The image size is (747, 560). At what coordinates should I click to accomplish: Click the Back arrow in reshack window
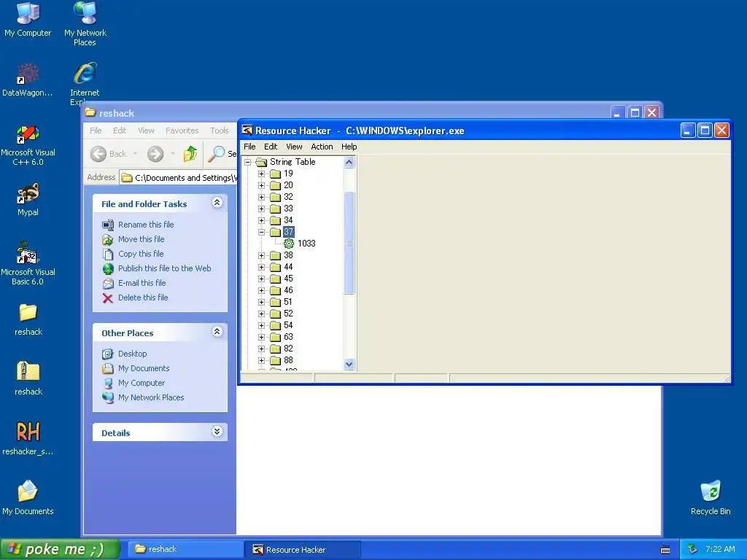coord(98,154)
